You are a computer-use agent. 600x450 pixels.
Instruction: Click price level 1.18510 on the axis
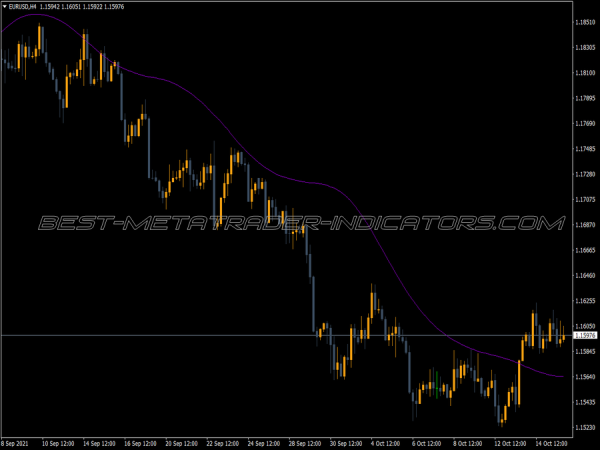pos(585,22)
